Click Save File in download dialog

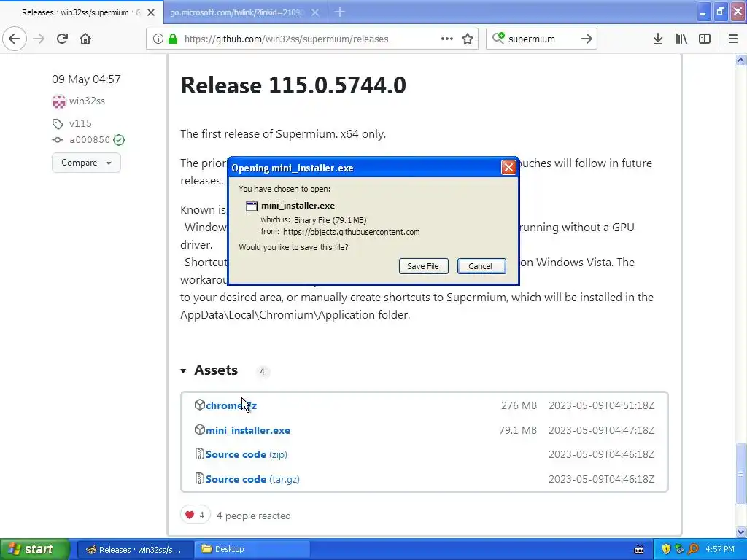(x=423, y=266)
